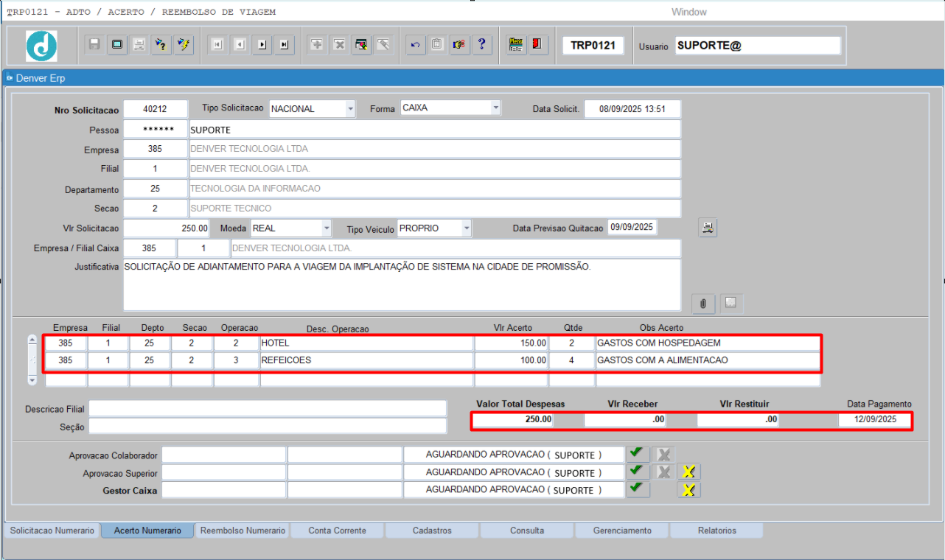
Task: Open the Moeda REAL dropdown
Action: (x=327, y=228)
